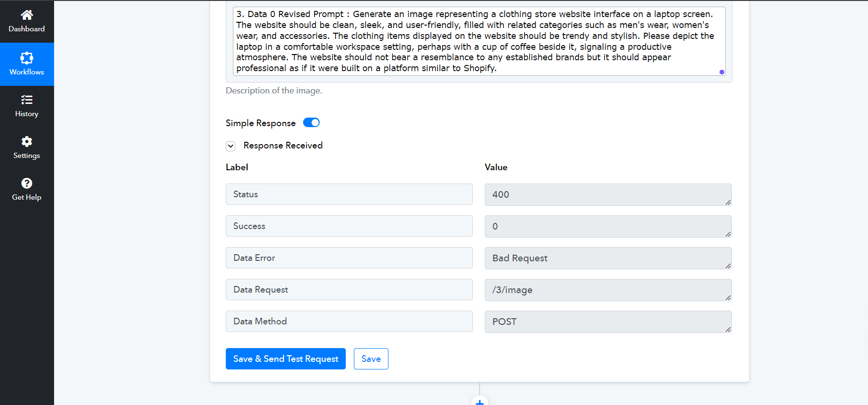Viewport: 868px width, 405px height.
Task: Toggle the Simple Response switch off
Action: [311, 123]
